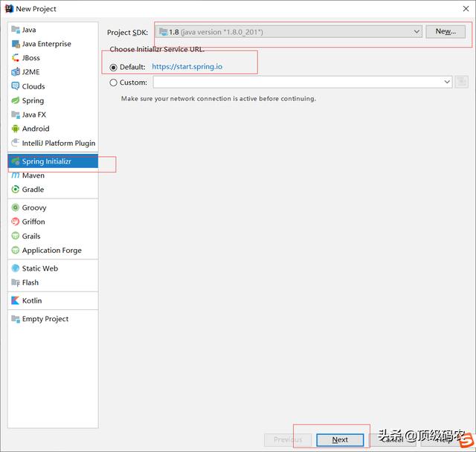
Task: Click the Application Forge icon
Action: tap(16, 250)
